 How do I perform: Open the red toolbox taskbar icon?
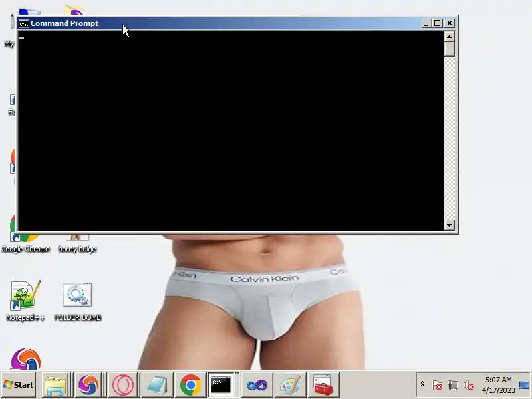point(323,385)
